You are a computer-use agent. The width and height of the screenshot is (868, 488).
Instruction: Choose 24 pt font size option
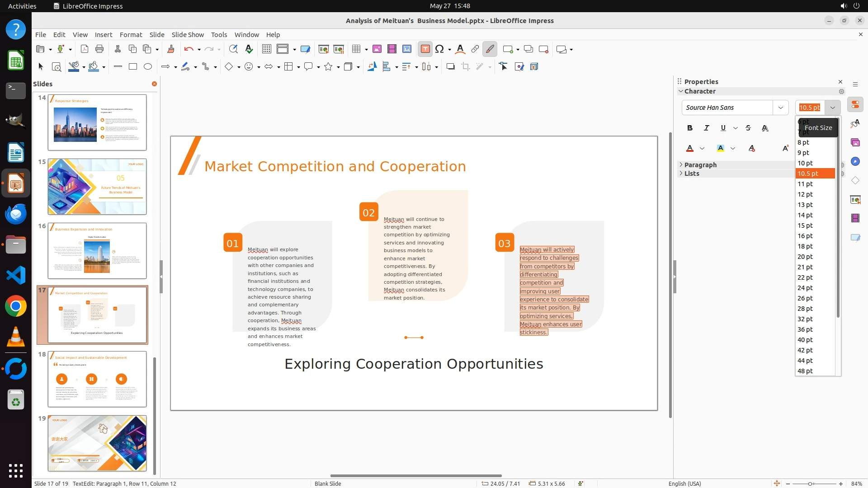pyautogui.click(x=805, y=288)
